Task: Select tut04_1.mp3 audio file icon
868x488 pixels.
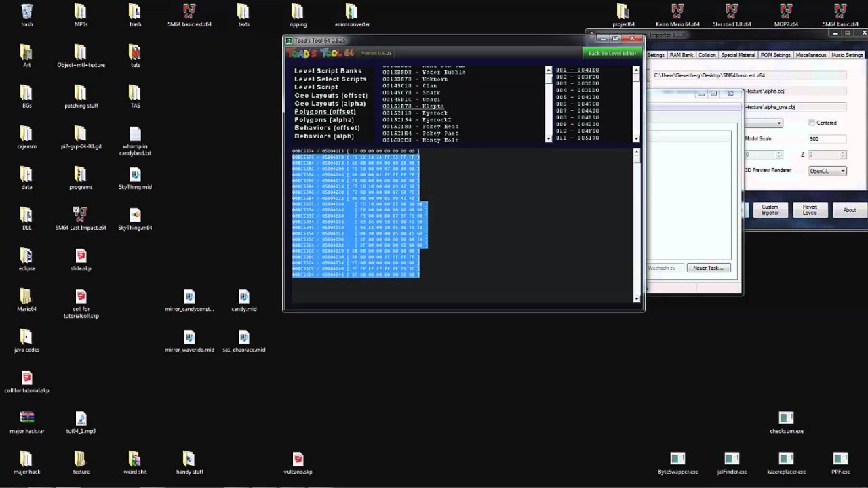Action: point(81,418)
